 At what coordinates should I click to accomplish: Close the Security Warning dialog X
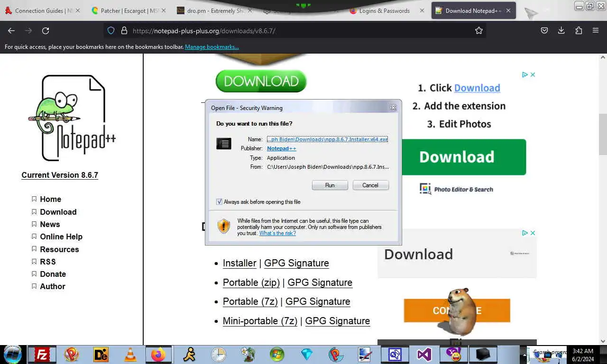pyautogui.click(x=393, y=108)
